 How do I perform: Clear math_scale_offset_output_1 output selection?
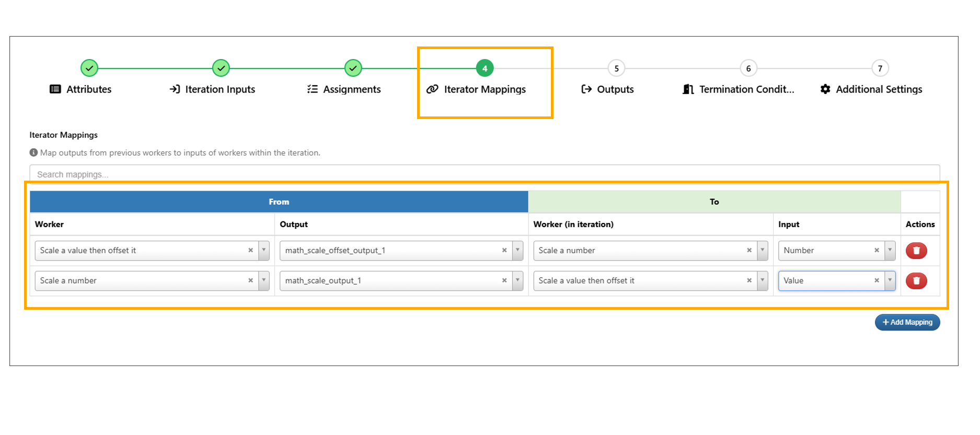point(504,251)
